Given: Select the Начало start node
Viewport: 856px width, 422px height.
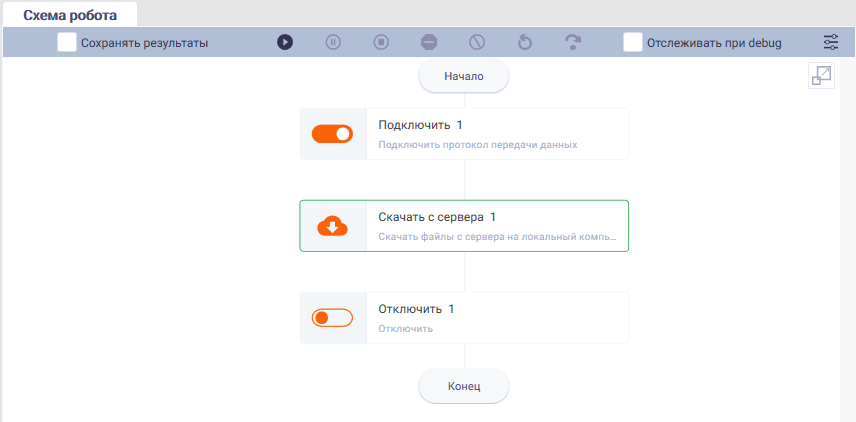Looking at the screenshot, I should [x=464, y=76].
